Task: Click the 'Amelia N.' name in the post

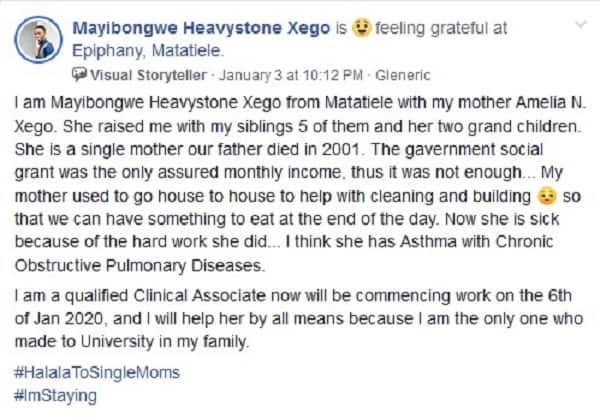Action: pos(551,103)
